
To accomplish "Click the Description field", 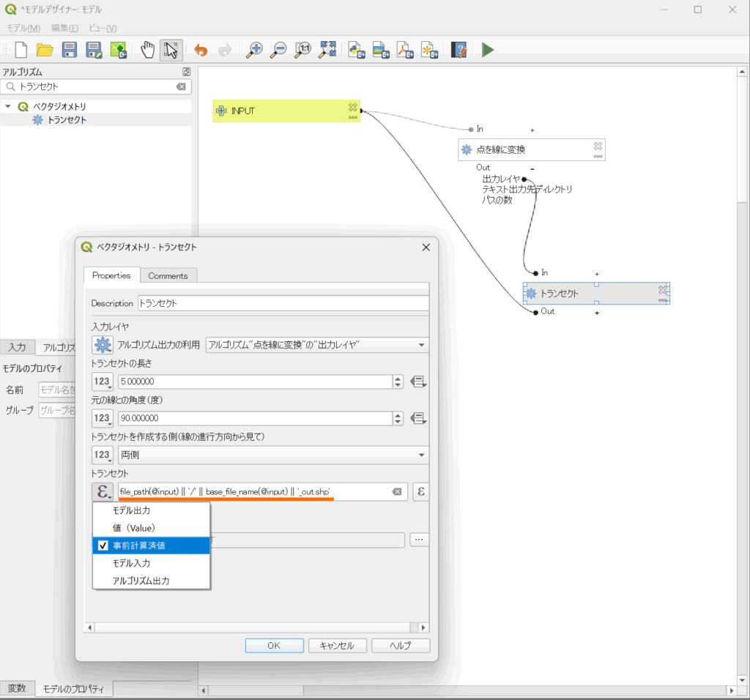I will [283, 303].
